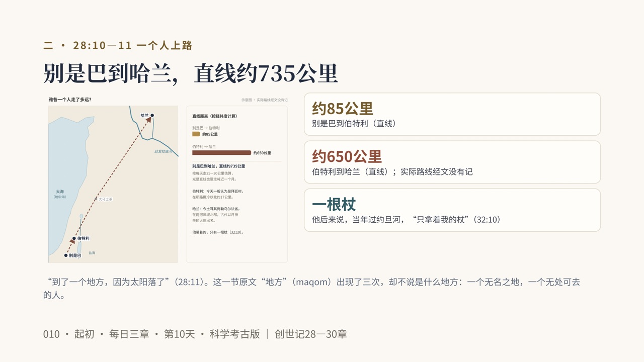Screen dimensions: 644x362
Task: Click the 大海 (地中海) label on the map
Action: [60, 194]
